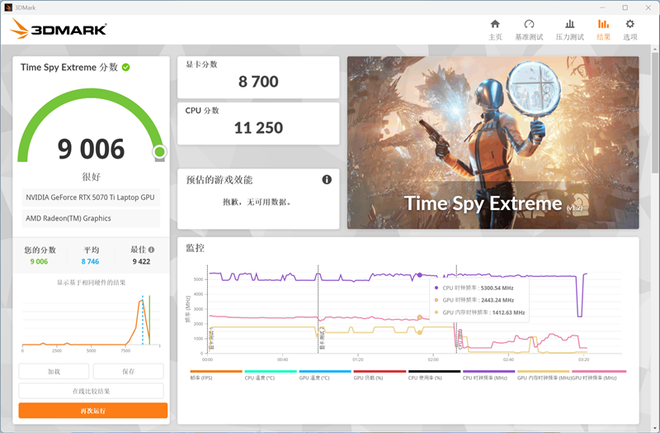
Task: Show info for estimated game performance
Action: [x=326, y=180]
